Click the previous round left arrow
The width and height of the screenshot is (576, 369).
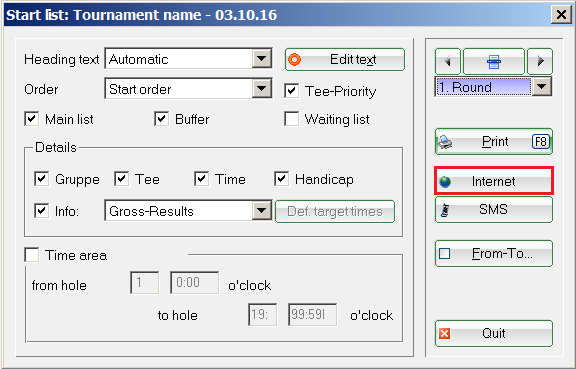coord(447,61)
